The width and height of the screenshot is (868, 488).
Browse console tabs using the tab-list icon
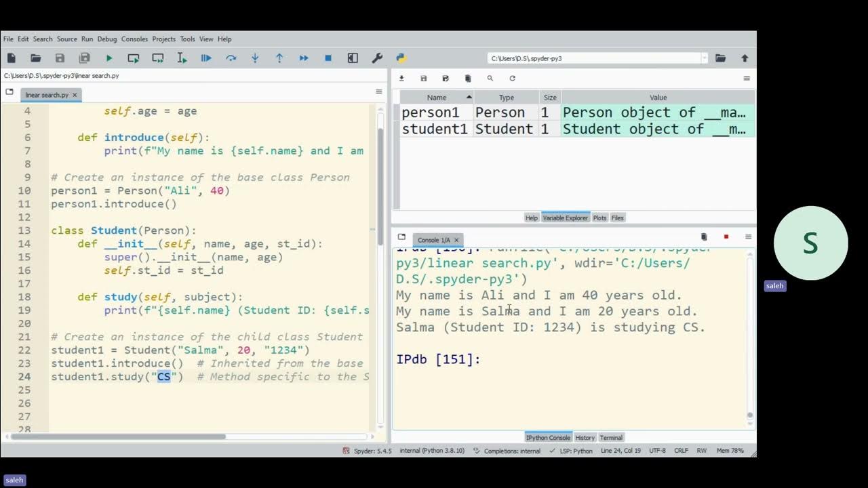[402, 237]
